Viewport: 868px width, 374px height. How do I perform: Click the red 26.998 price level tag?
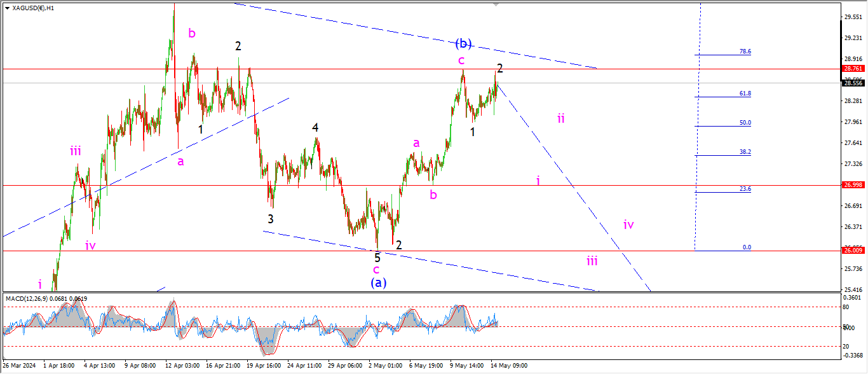[853, 185]
